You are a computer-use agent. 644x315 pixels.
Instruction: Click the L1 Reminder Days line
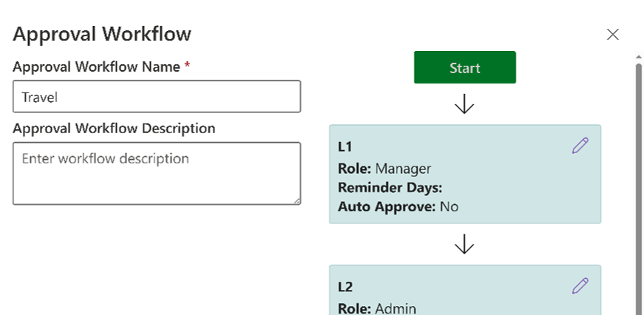[x=390, y=187]
